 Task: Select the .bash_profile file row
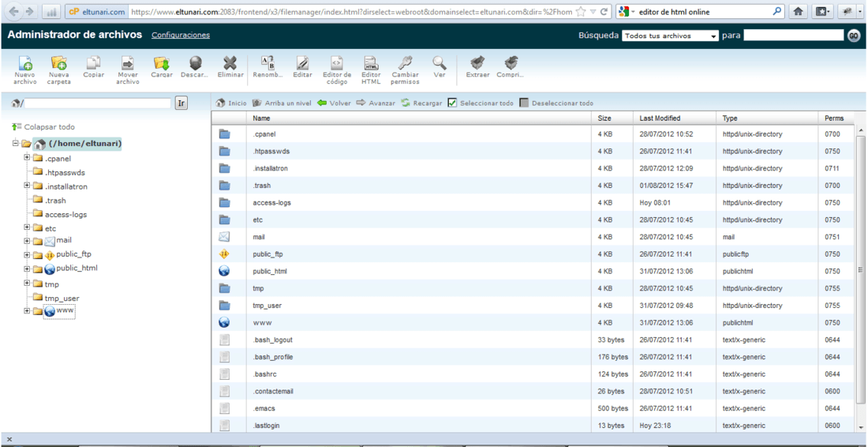coord(533,357)
